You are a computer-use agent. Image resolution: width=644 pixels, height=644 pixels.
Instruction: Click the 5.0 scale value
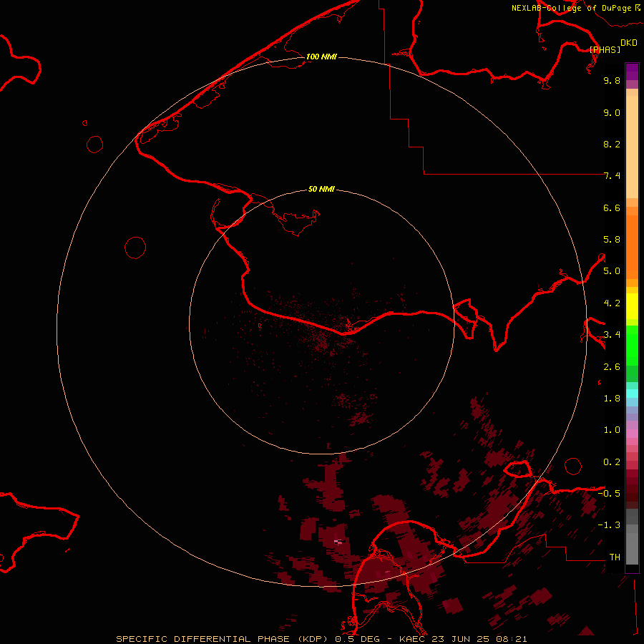(x=612, y=271)
